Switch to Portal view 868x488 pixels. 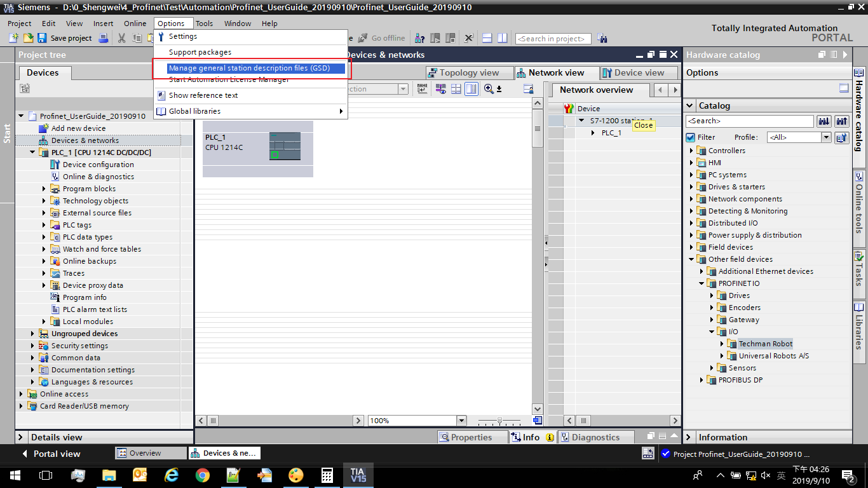pyautogui.click(x=51, y=454)
